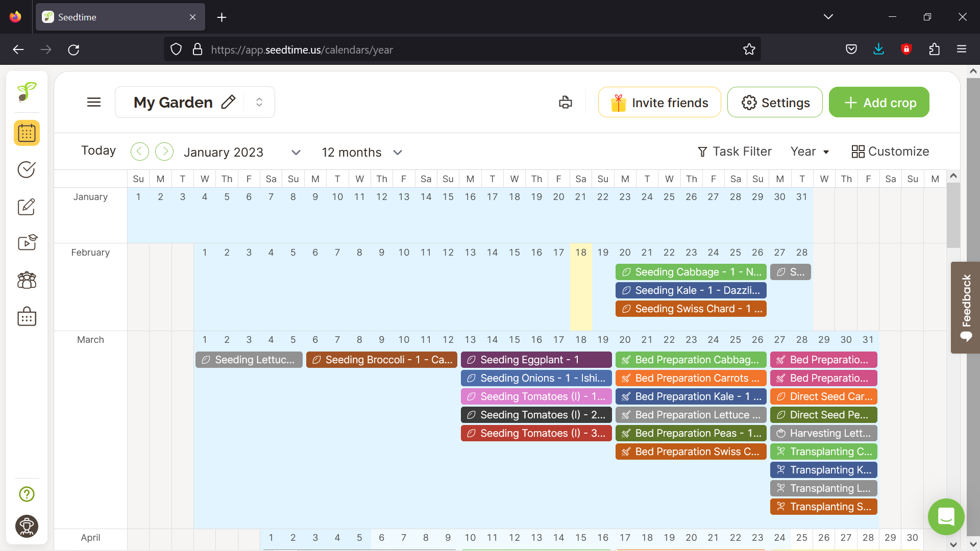The height and width of the screenshot is (551, 980).
Task: Click the Invite friends button
Action: (659, 103)
